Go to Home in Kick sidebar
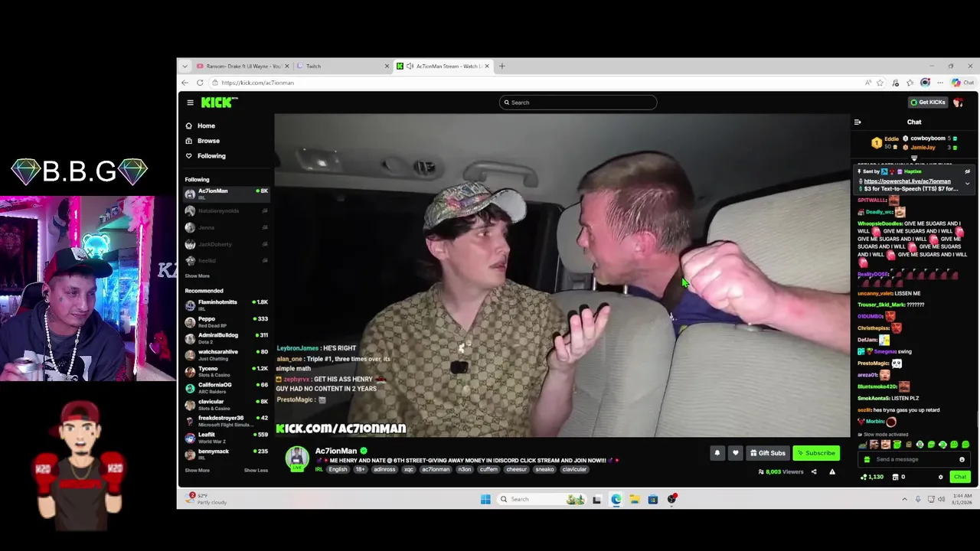This screenshot has height=551, width=980. (206, 126)
